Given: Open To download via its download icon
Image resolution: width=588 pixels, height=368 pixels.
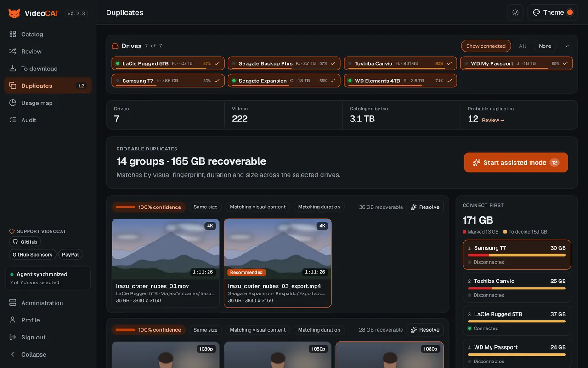Looking at the screenshot, I should click(x=12, y=69).
